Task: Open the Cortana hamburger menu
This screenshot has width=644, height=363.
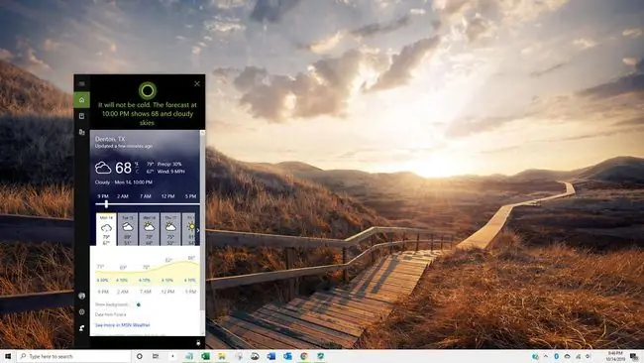Action: pos(81,84)
